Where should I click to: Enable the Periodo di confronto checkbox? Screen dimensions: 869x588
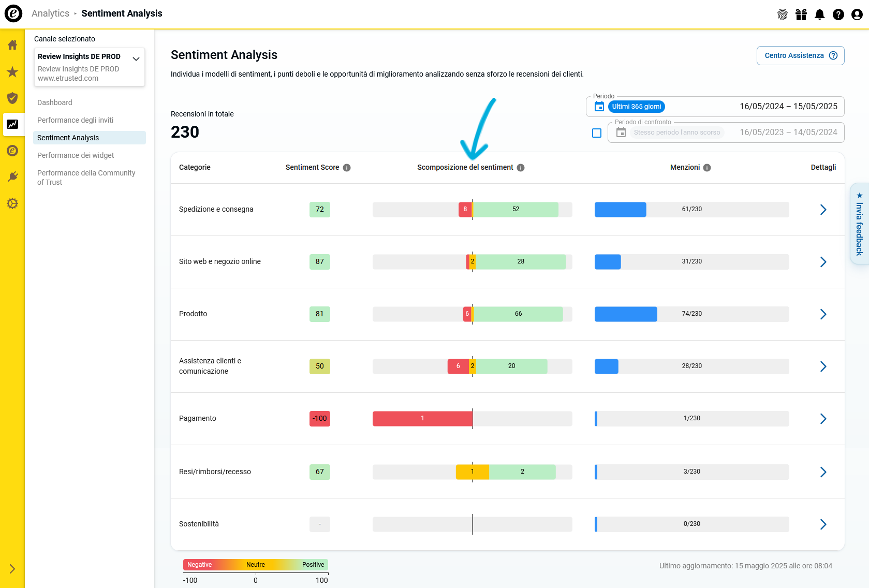pyautogui.click(x=596, y=133)
